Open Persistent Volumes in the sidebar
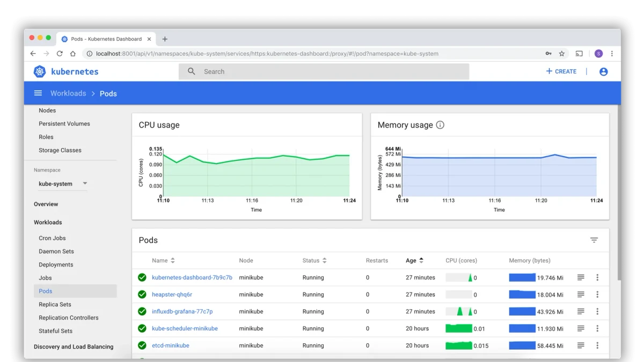Image resolution: width=644 pixels, height=362 pixels. coord(64,123)
